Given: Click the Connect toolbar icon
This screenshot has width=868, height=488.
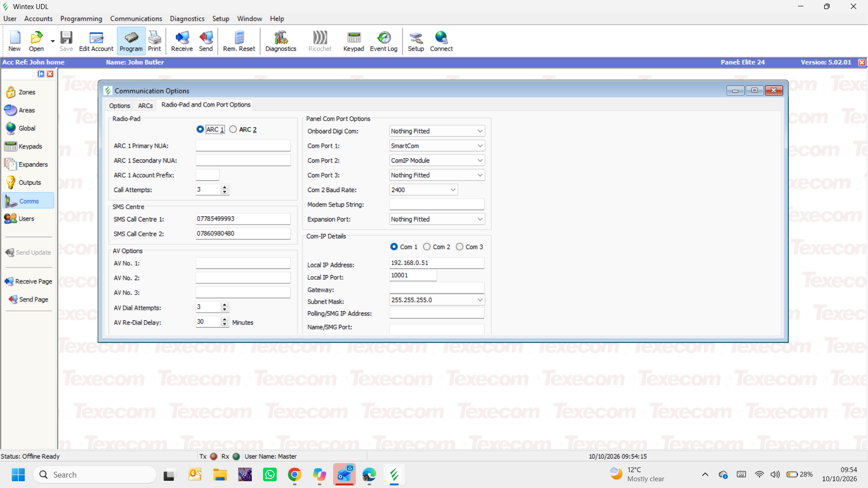Looking at the screenshot, I should tap(441, 41).
